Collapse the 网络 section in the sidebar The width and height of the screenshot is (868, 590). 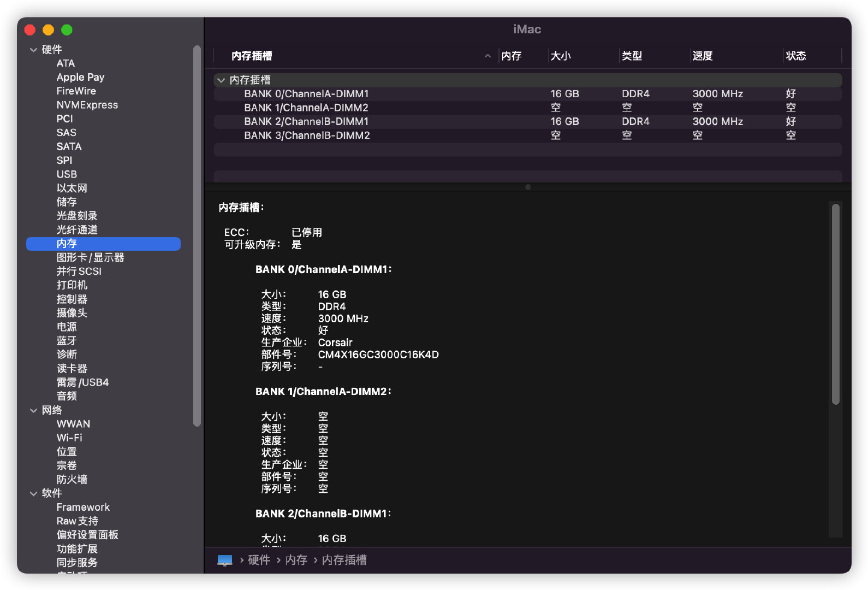point(33,410)
